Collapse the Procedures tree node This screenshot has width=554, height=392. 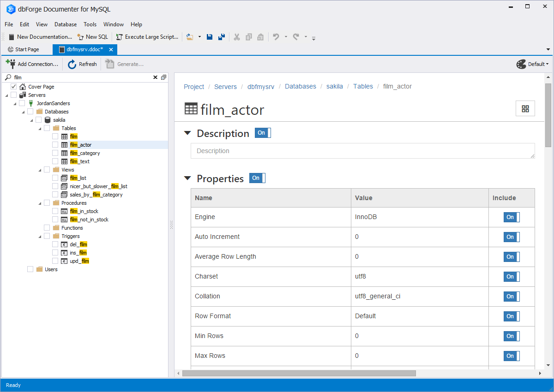click(x=40, y=203)
